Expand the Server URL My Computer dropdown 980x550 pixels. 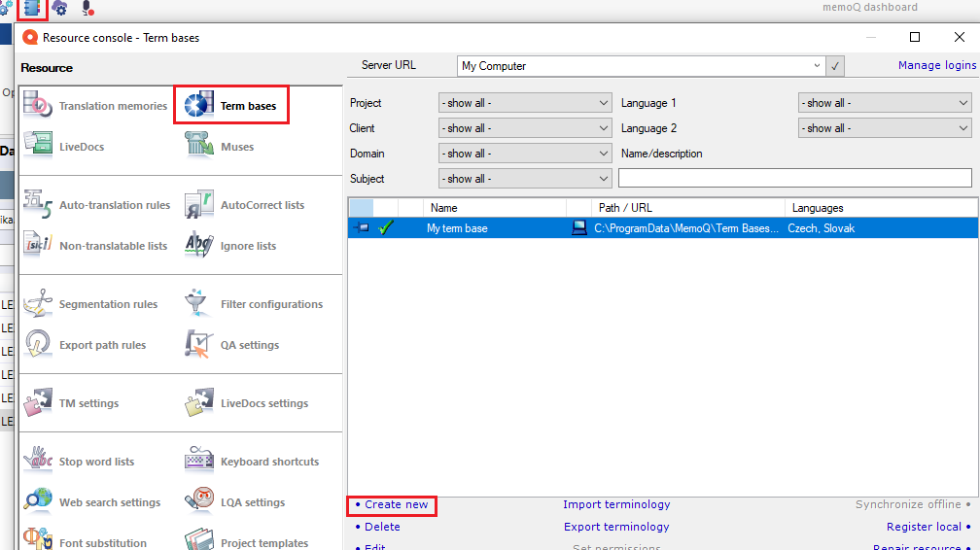(817, 66)
